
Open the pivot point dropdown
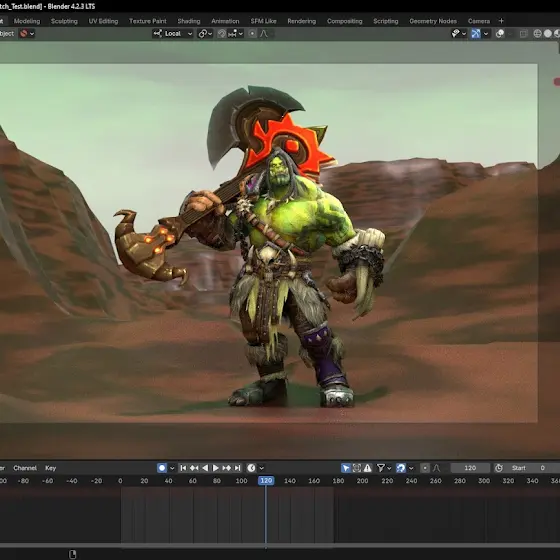click(x=205, y=34)
